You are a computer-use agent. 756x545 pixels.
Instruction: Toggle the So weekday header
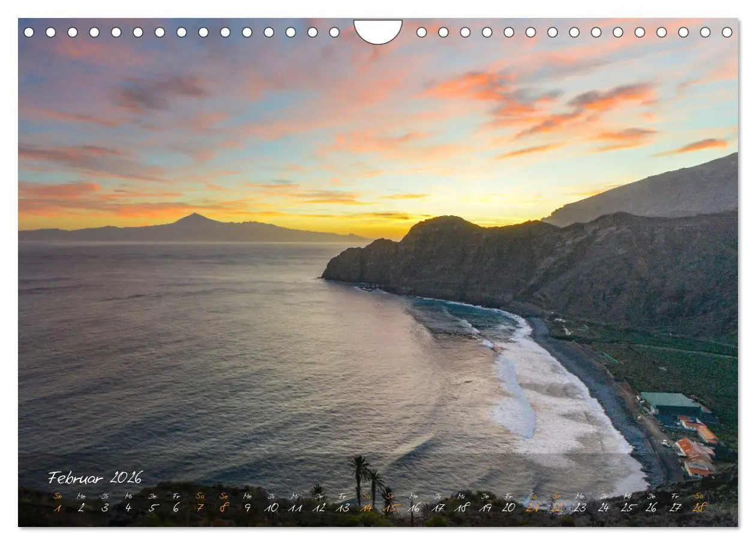58,496
